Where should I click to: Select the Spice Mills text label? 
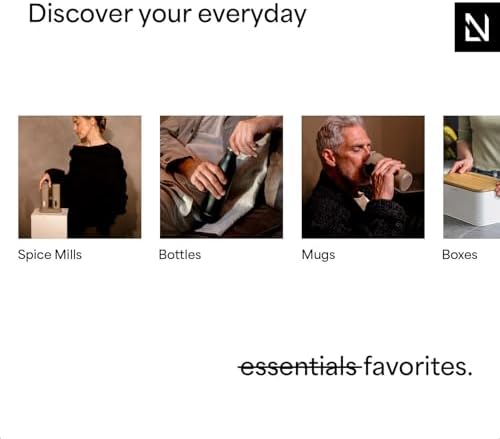pos(50,255)
